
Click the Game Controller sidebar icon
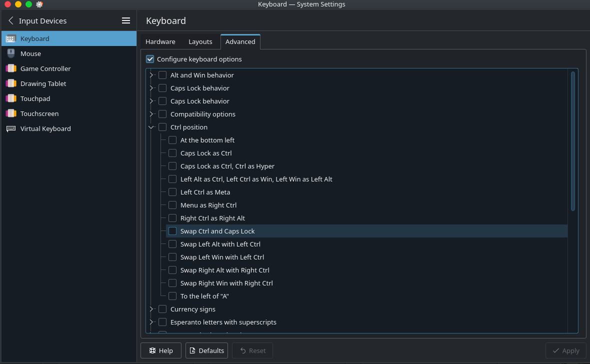pos(11,68)
